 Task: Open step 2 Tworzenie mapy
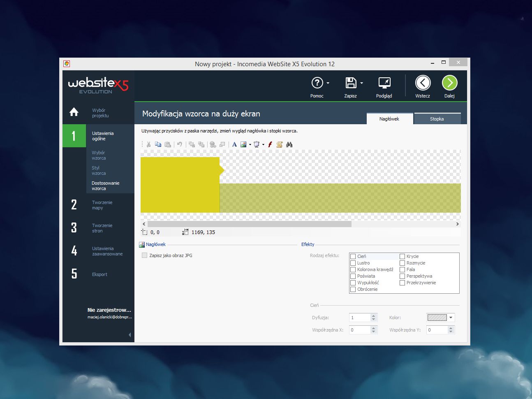(x=98, y=205)
